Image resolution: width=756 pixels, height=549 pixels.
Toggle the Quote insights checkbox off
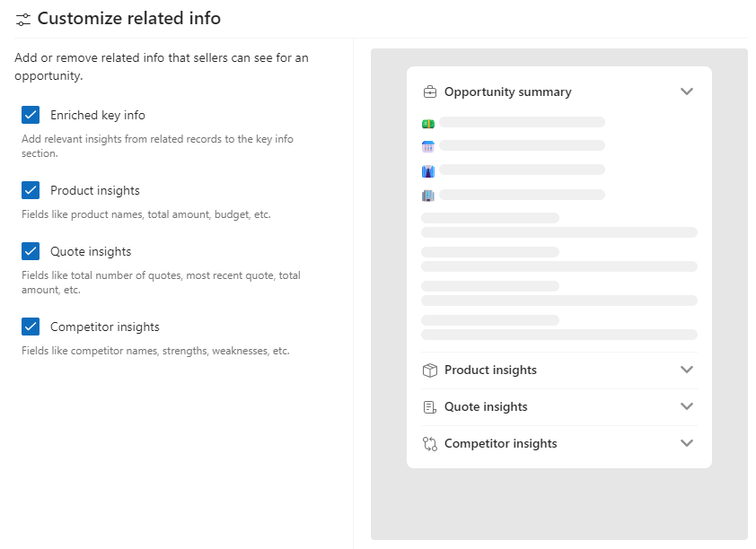31,251
